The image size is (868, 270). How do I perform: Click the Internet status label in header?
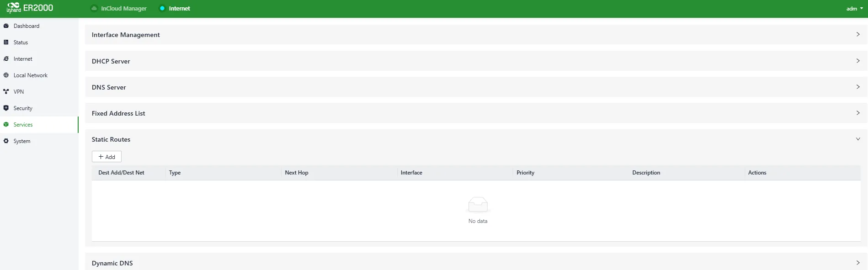click(180, 8)
